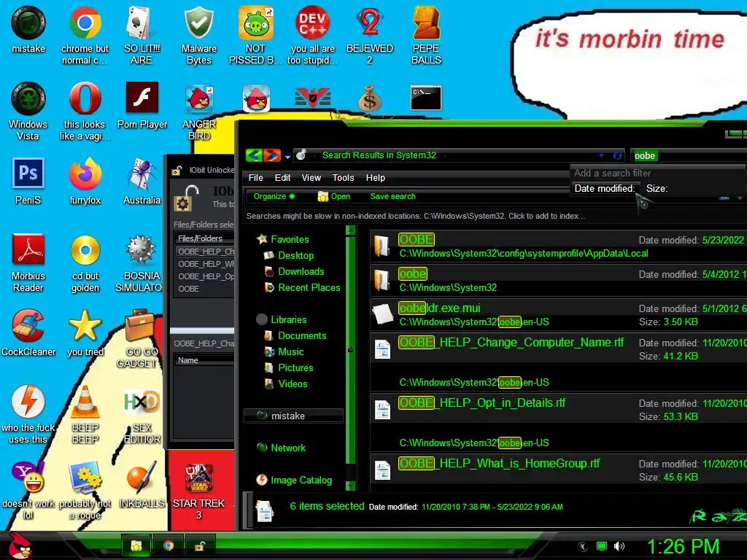Launch 'cd but golden' disc icon
The width and height of the screenshot is (747, 560).
point(85,262)
